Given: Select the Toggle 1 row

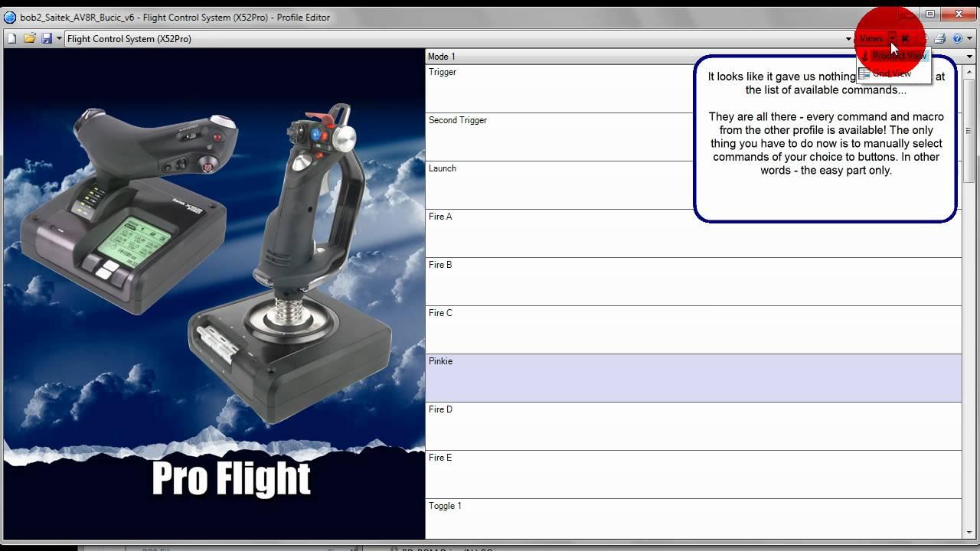Looking at the screenshot, I should [x=694, y=519].
